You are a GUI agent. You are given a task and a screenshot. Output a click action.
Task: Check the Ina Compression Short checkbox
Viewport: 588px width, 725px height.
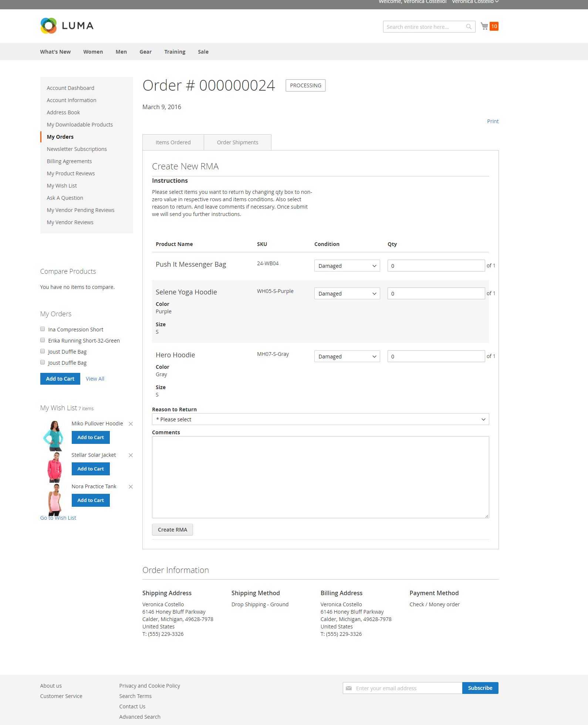click(x=43, y=329)
